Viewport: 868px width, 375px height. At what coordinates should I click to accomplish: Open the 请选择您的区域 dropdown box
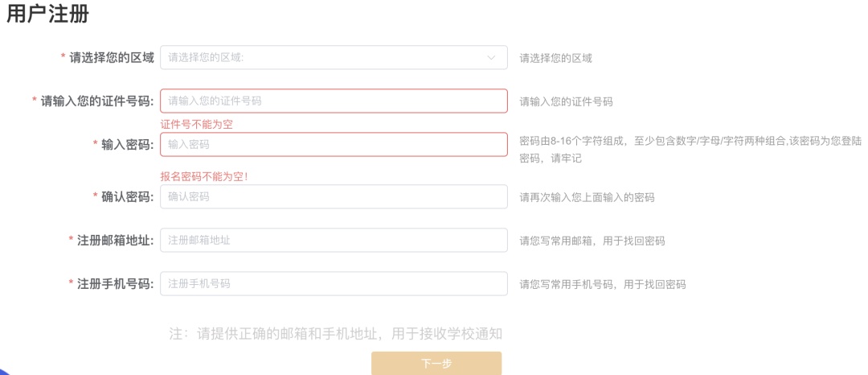point(321,58)
